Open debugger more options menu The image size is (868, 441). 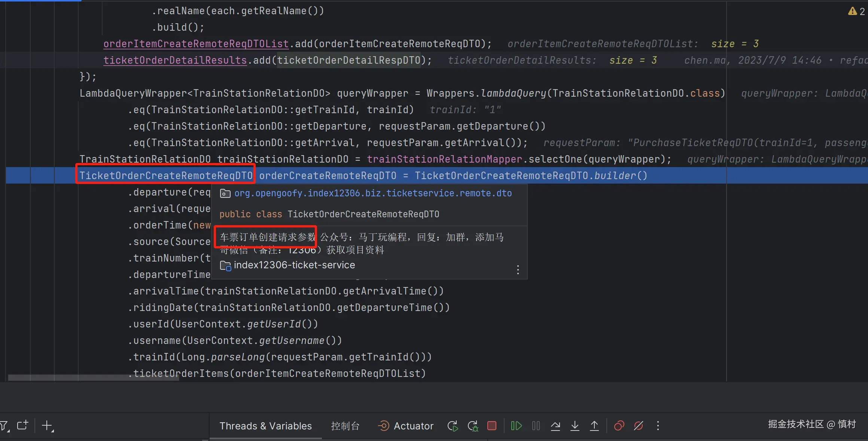(x=658, y=426)
